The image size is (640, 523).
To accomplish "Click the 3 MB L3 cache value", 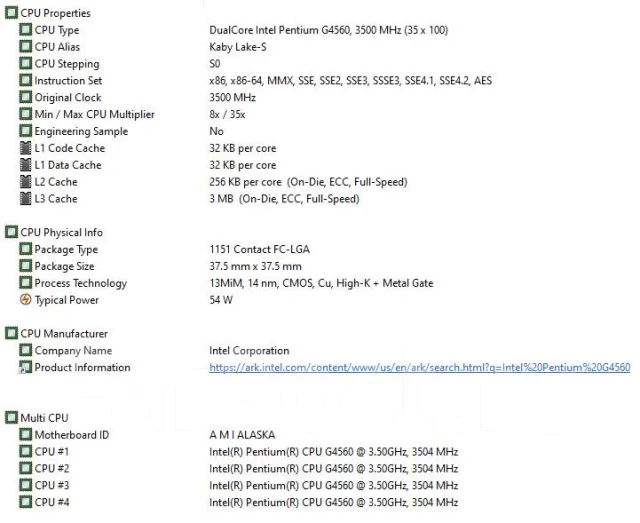I will tap(284, 199).
